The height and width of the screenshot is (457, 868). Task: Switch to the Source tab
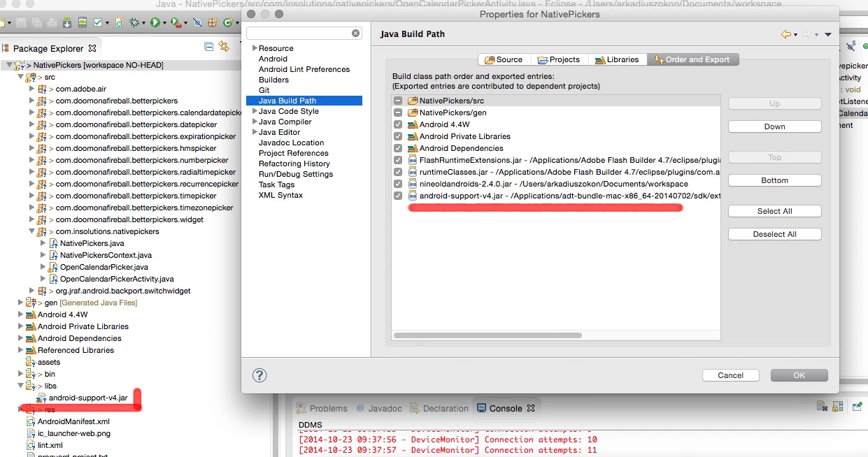[504, 59]
